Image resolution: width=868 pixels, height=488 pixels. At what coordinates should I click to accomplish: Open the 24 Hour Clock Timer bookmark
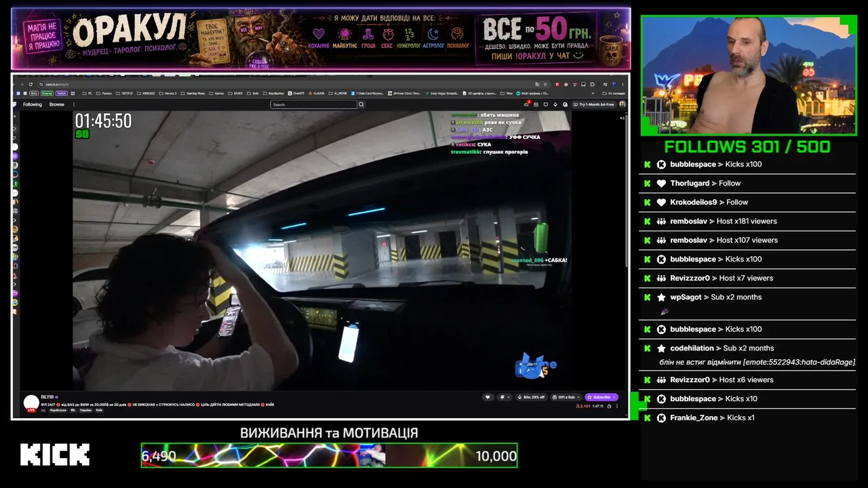[x=405, y=93]
